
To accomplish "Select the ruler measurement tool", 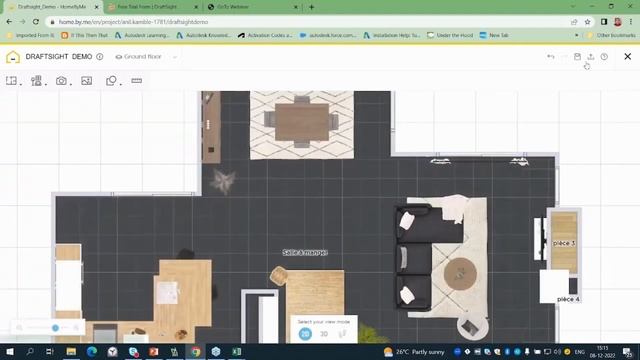I will click(x=137, y=81).
